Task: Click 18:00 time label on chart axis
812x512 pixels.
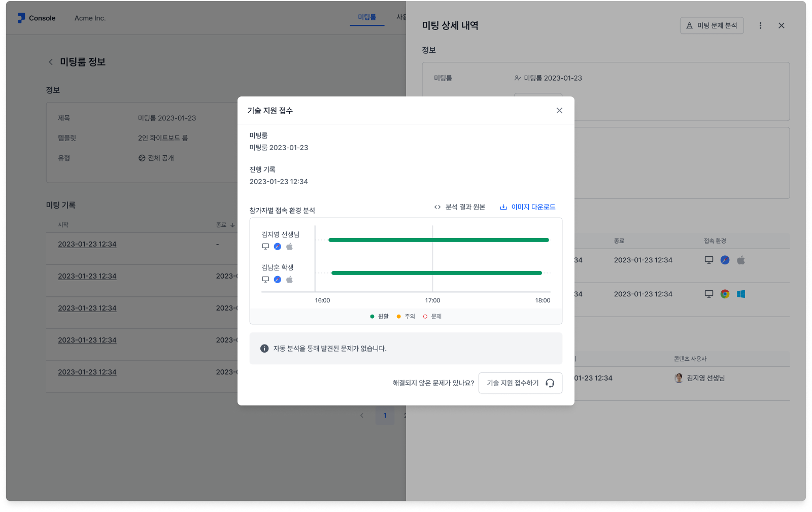Action: coord(543,300)
